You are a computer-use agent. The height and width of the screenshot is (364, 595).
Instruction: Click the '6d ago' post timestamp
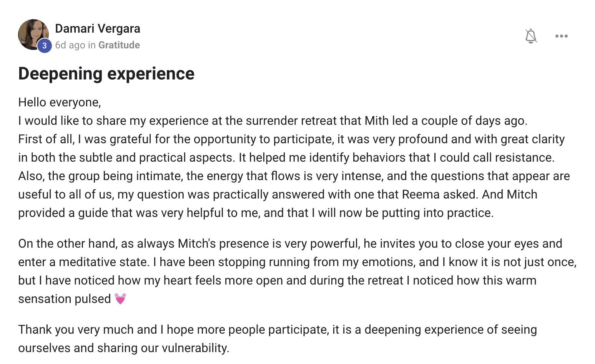coord(70,45)
